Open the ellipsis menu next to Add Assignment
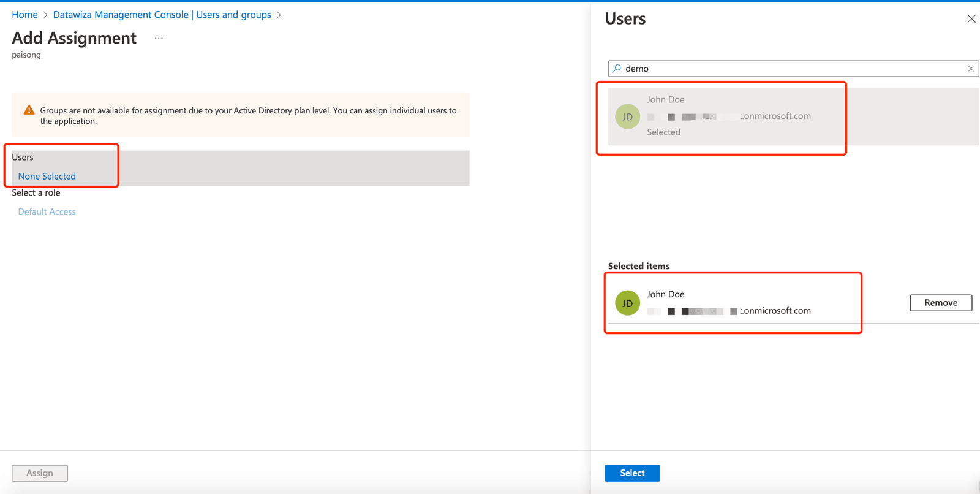This screenshot has width=980, height=494. point(159,38)
